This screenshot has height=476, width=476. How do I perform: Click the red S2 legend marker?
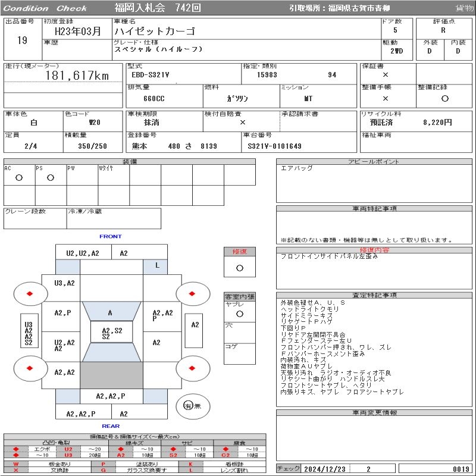click(173, 455)
